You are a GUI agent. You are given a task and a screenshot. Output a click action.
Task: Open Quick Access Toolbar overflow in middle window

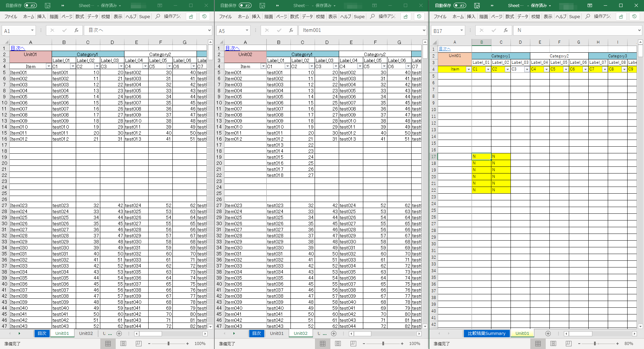click(x=277, y=6)
